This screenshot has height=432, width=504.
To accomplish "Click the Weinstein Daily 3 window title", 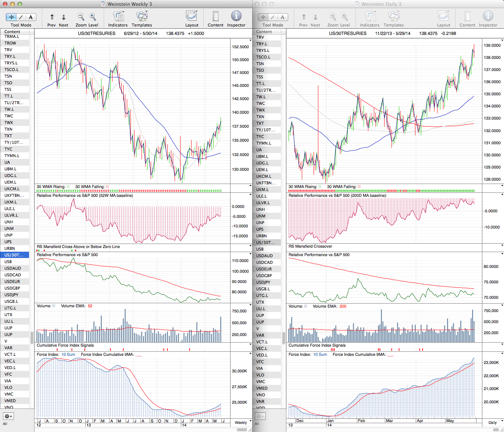I will click(381, 4).
